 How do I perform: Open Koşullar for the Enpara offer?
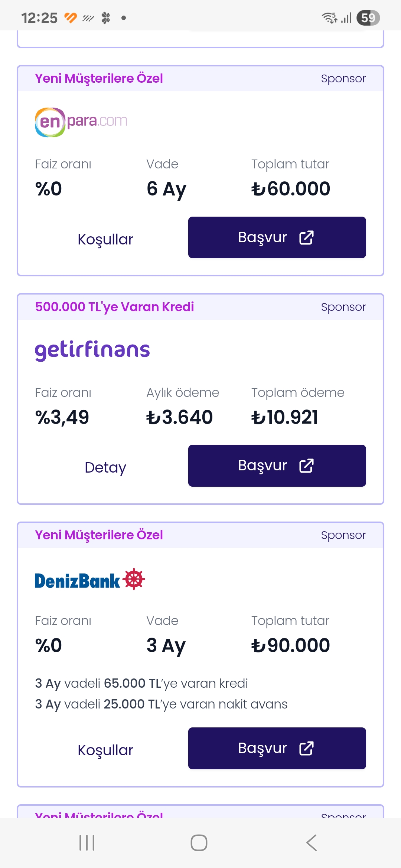105,240
